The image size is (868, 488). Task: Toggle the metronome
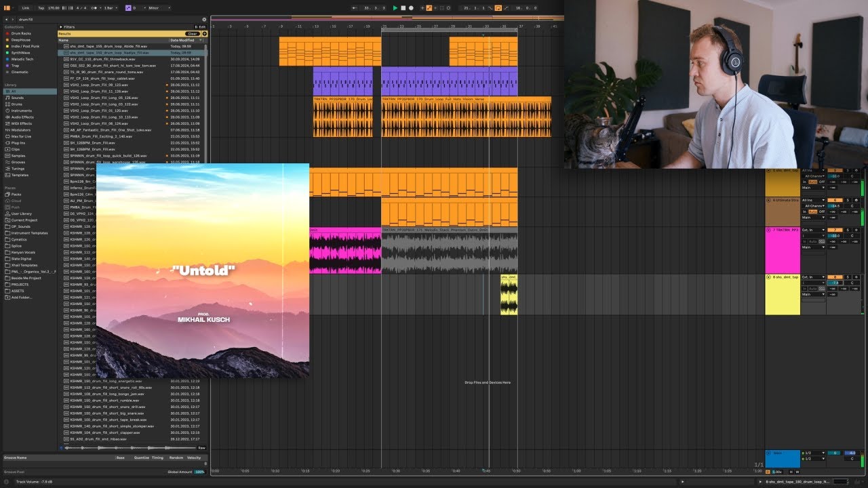pyautogui.click(x=94, y=8)
